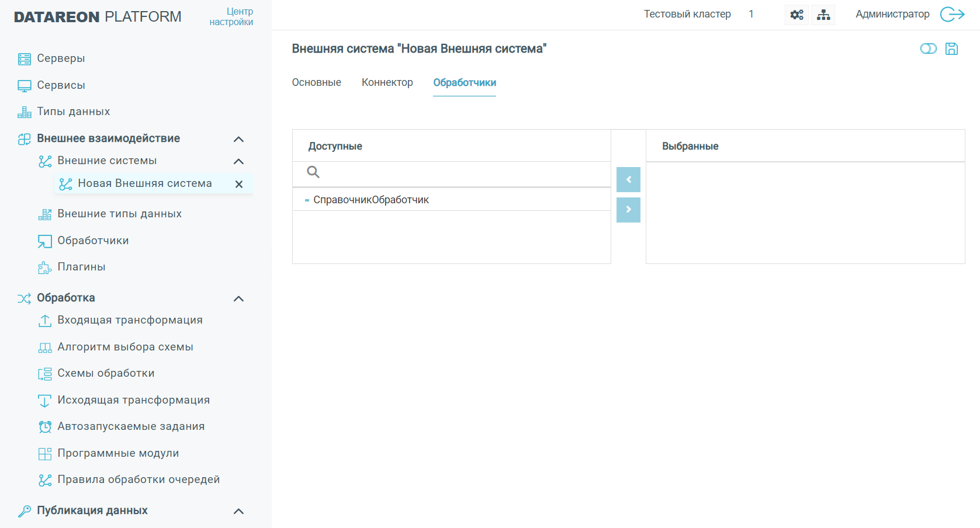
Task: Open Серверы from the sidebar
Action: (x=61, y=58)
